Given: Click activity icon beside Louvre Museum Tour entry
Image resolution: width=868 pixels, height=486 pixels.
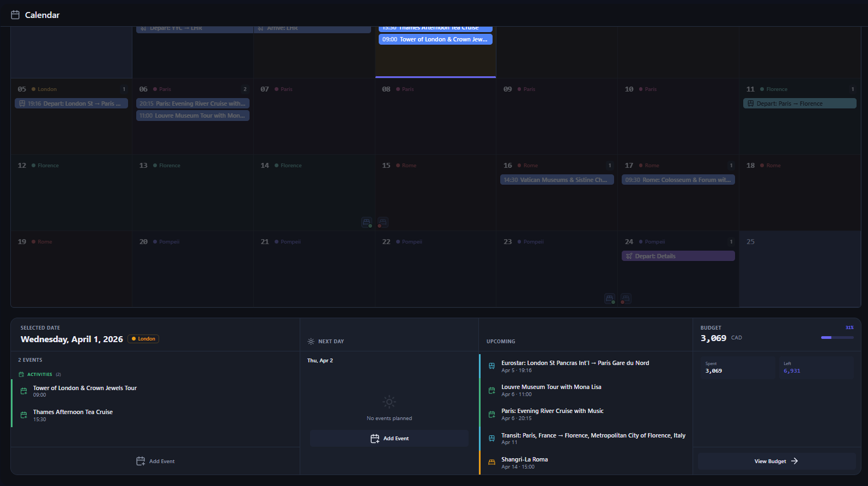Looking at the screenshot, I should tap(491, 390).
